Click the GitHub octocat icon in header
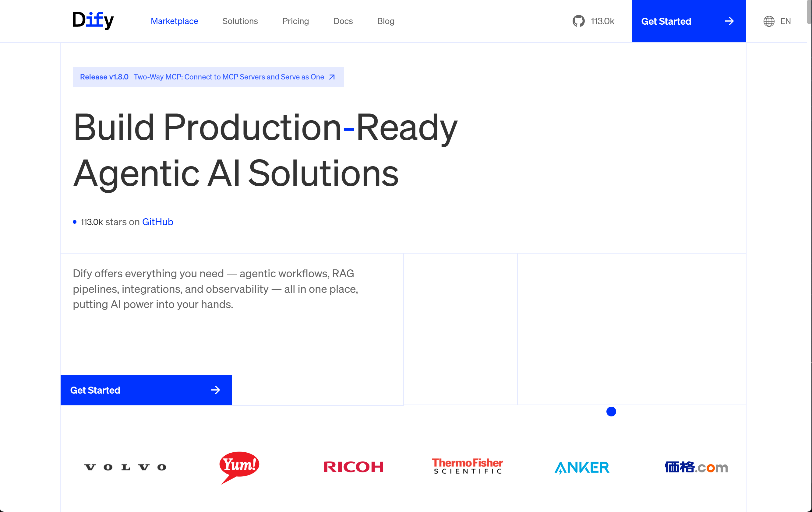The image size is (812, 512). 578,21
